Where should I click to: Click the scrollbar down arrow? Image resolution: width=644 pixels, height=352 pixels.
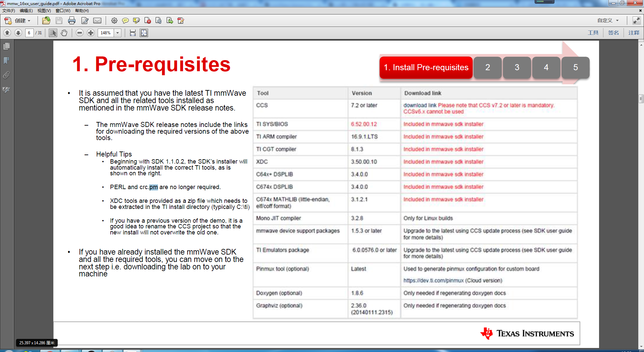(x=641, y=346)
